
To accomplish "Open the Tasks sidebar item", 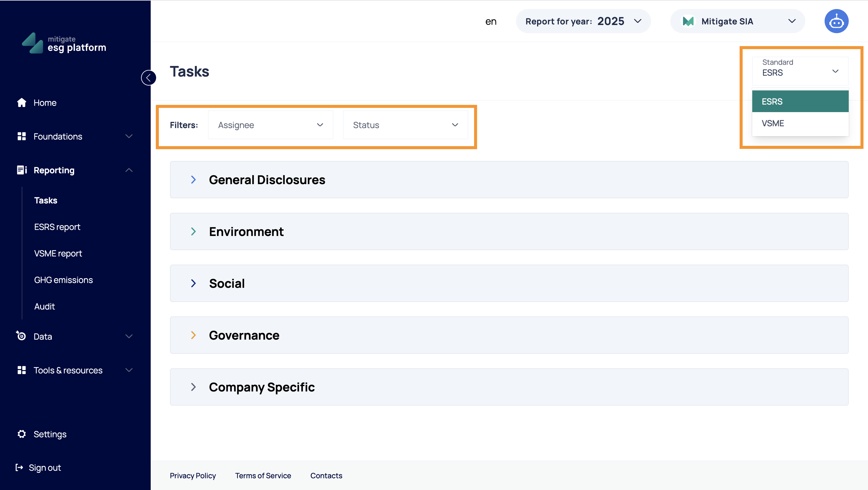I will (46, 200).
